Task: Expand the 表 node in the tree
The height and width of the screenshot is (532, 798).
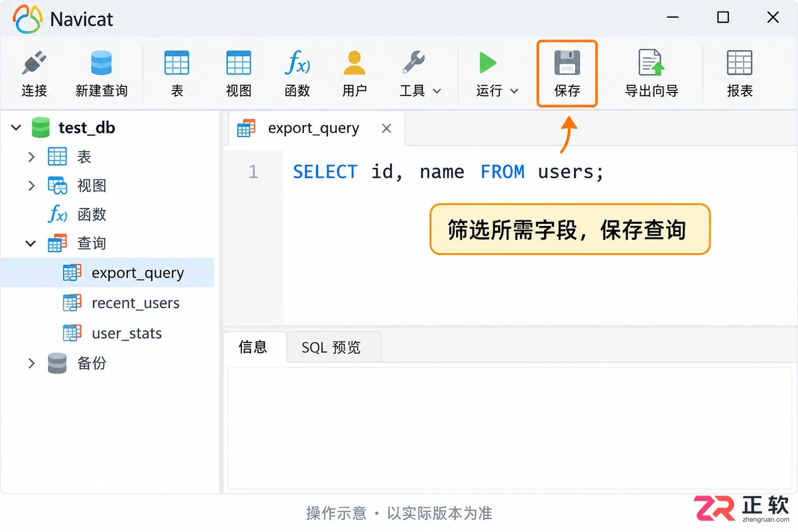Action: [x=32, y=157]
